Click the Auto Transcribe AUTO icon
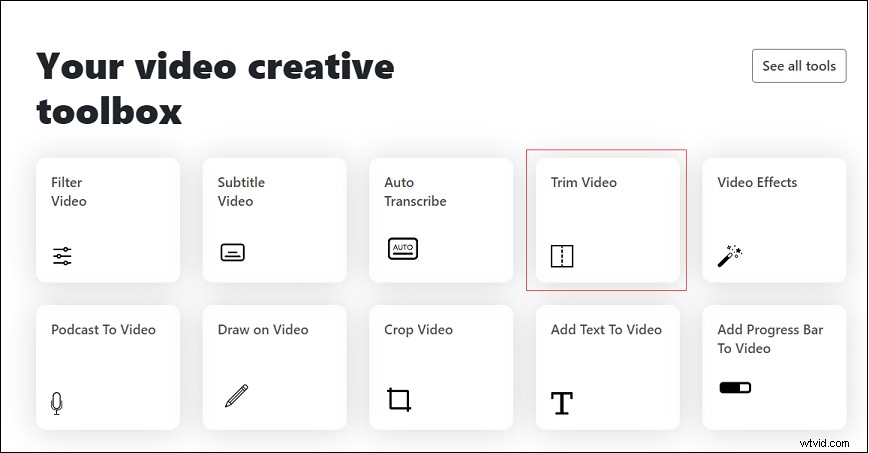The image size is (869, 453). (x=403, y=248)
